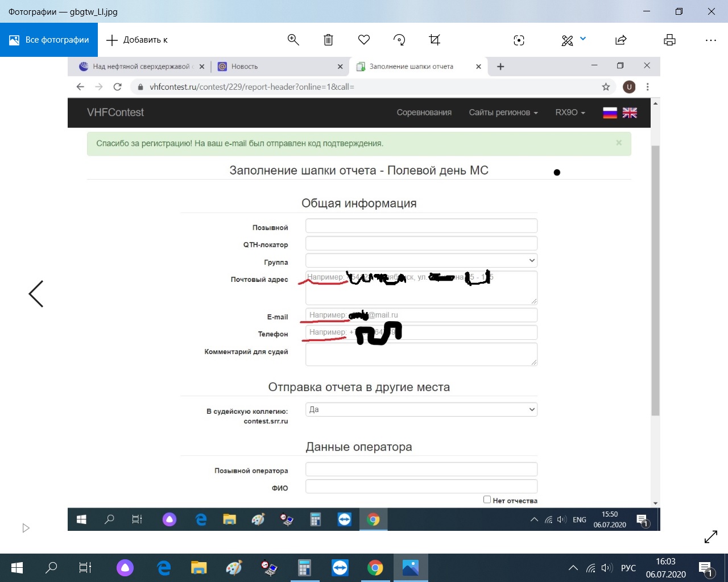Go to previous photo with left arrow
This screenshot has width=728, height=582.
point(36,294)
